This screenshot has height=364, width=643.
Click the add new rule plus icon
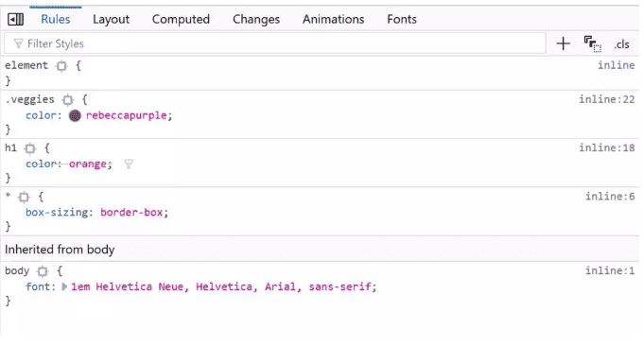[x=563, y=43]
